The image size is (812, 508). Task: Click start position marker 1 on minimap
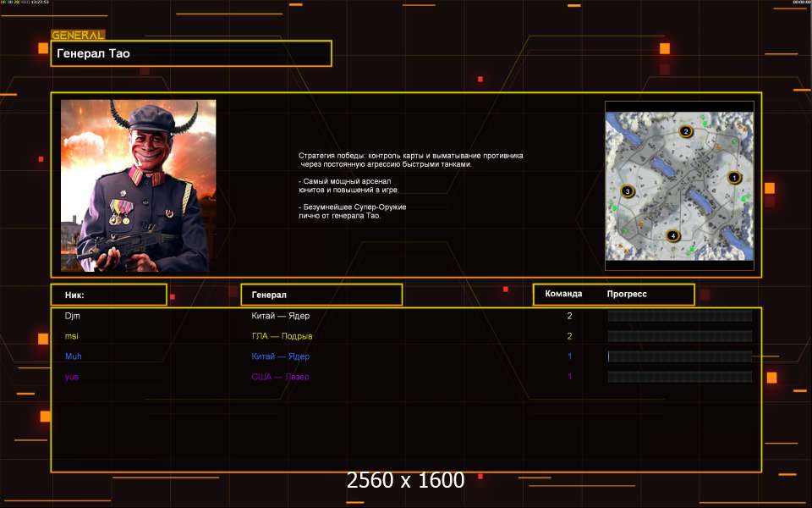pos(734,178)
